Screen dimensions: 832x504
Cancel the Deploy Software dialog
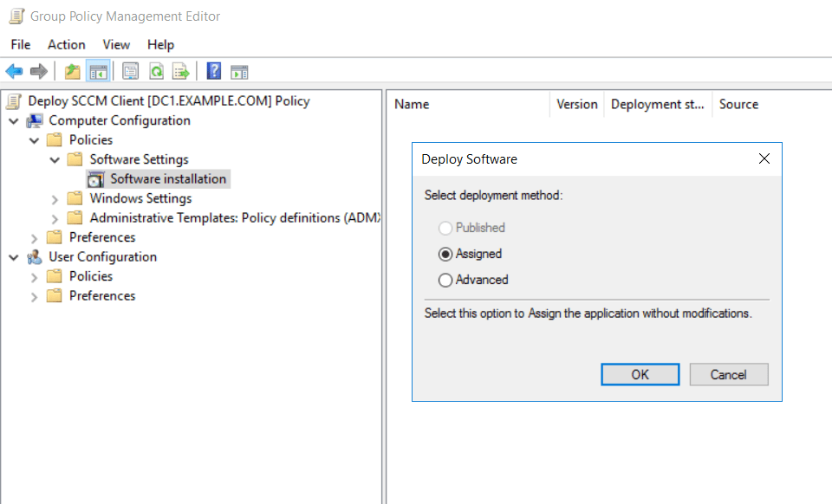point(728,374)
